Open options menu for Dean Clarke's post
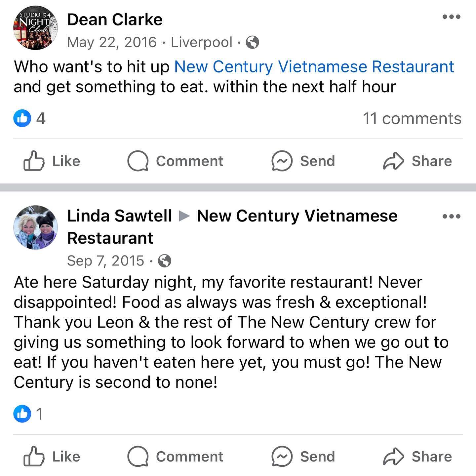476x476 pixels. 451,17
